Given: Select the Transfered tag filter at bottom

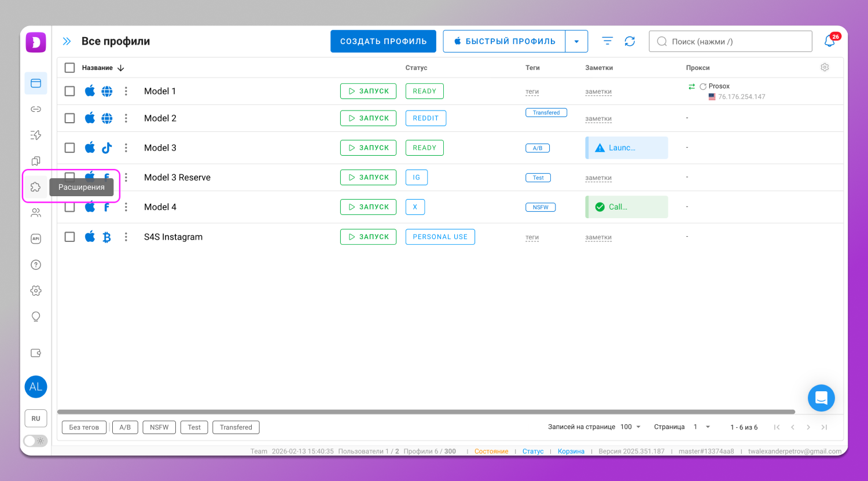Looking at the screenshot, I should (x=236, y=427).
